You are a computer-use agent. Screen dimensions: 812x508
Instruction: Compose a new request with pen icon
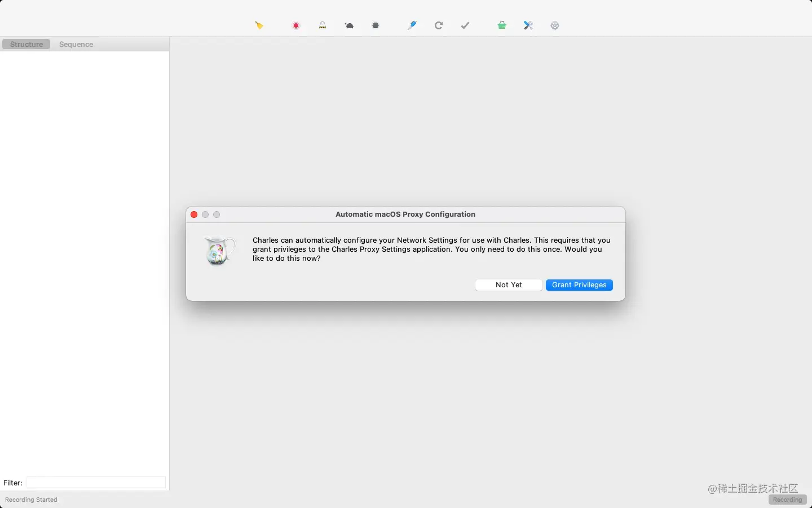412,25
